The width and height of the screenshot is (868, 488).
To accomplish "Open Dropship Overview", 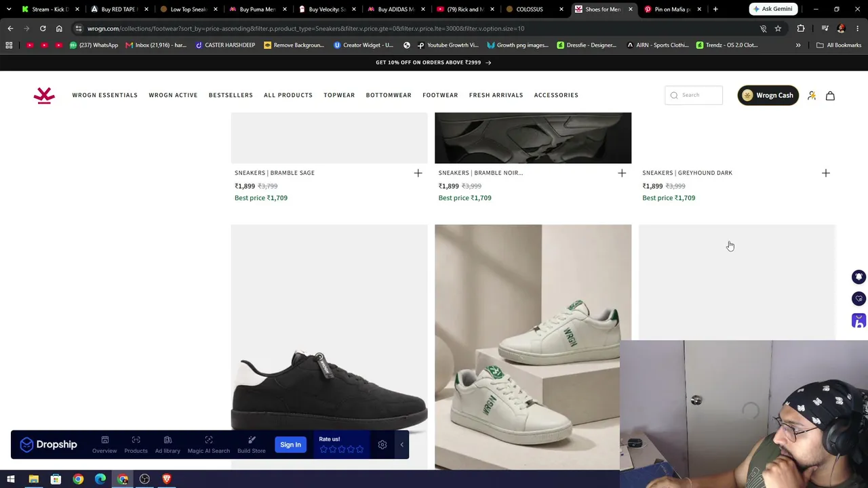I will pos(104,445).
